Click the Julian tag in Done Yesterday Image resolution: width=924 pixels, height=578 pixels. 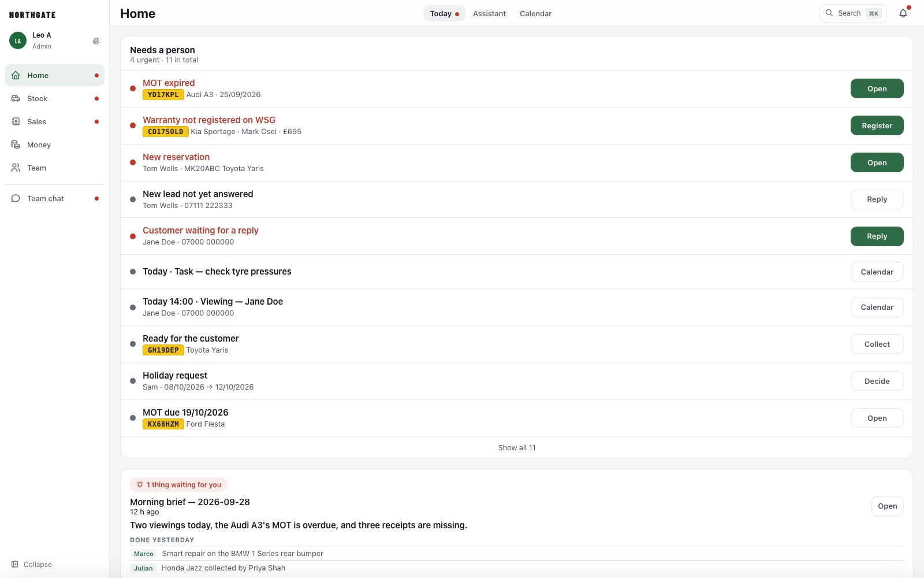click(x=143, y=568)
